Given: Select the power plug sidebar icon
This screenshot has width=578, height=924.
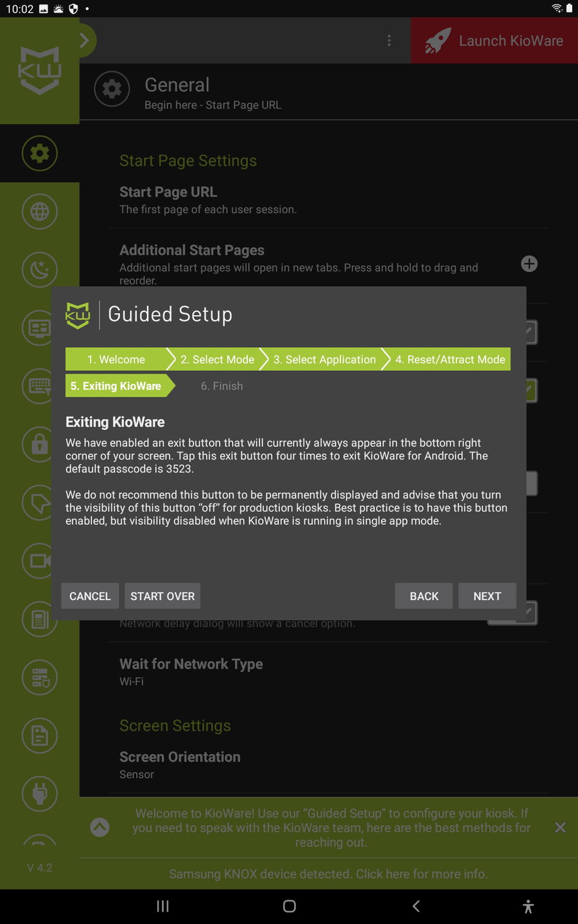Looking at the screenshot, I should coord(40,794).
